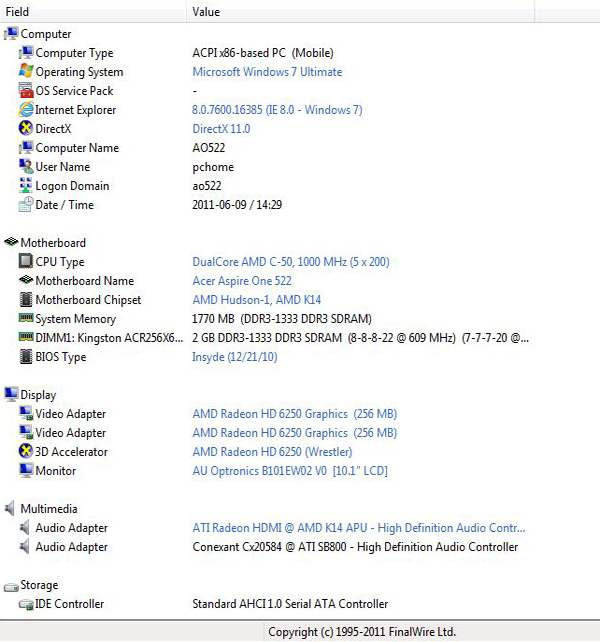The height and width of the screenshot is (642, 600).
Task: Select the 1770 MB system memory value
Action: (282, 319)
